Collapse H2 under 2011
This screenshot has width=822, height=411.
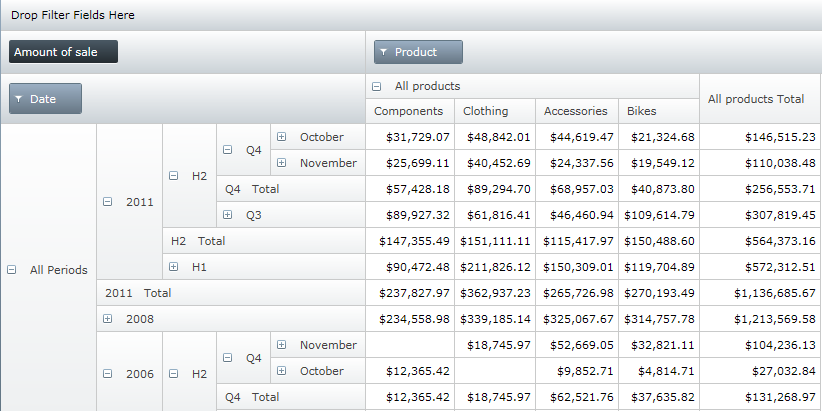click(x=174, y=176)
